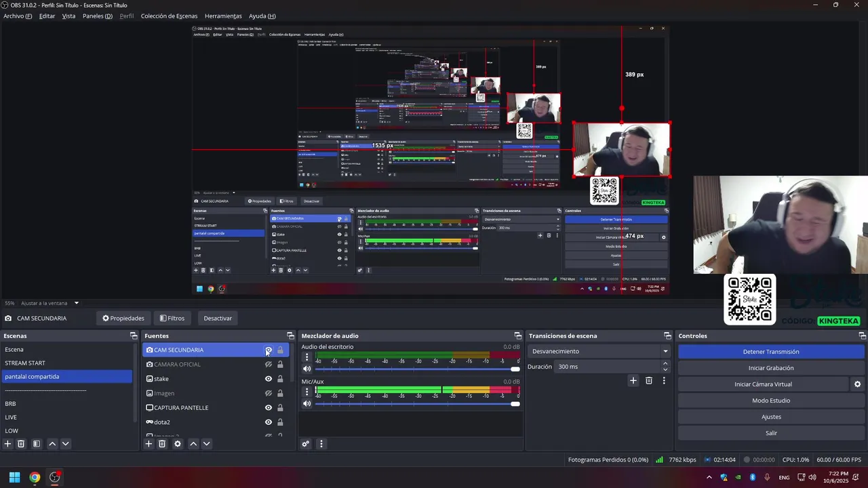Viewport: 868px width, 488px height.
Task: Open audio mixer options menu dots
Action: point(321,444)
